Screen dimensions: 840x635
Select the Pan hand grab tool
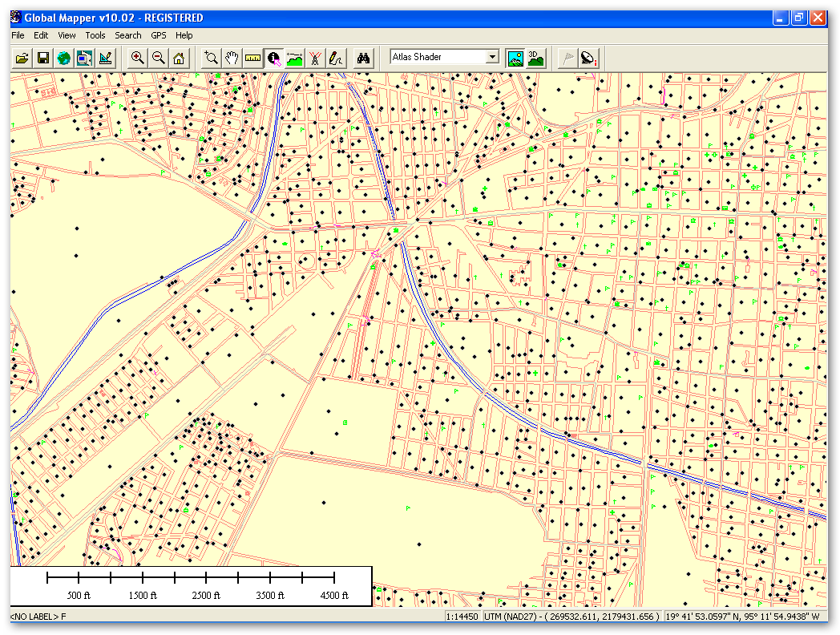(x=232, y=58)
